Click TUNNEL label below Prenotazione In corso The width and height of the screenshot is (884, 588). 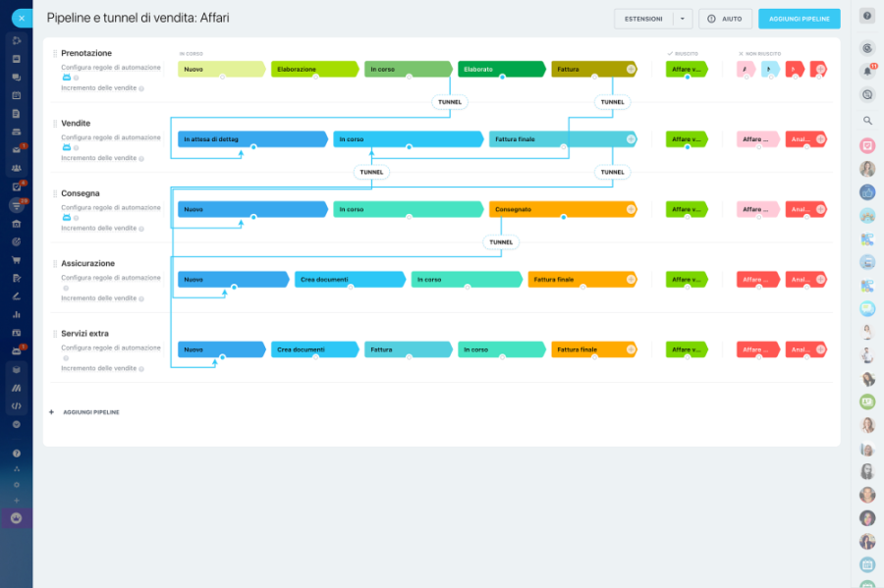(450, 102)
